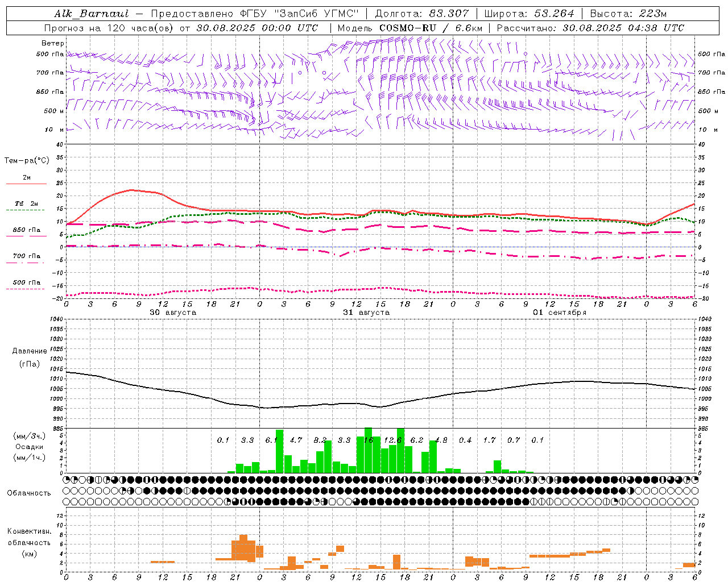Click the 500 м wind level label on left
The image size is (728, 582).
point(54,111)
